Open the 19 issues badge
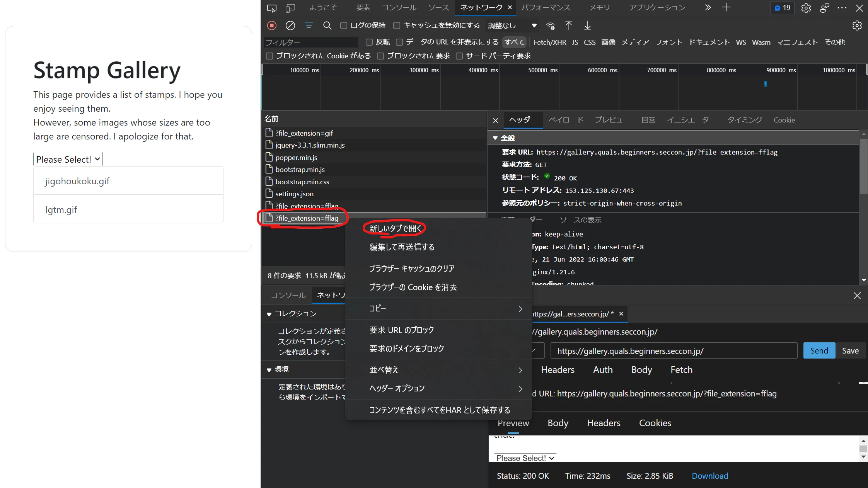 click(783, 8)
